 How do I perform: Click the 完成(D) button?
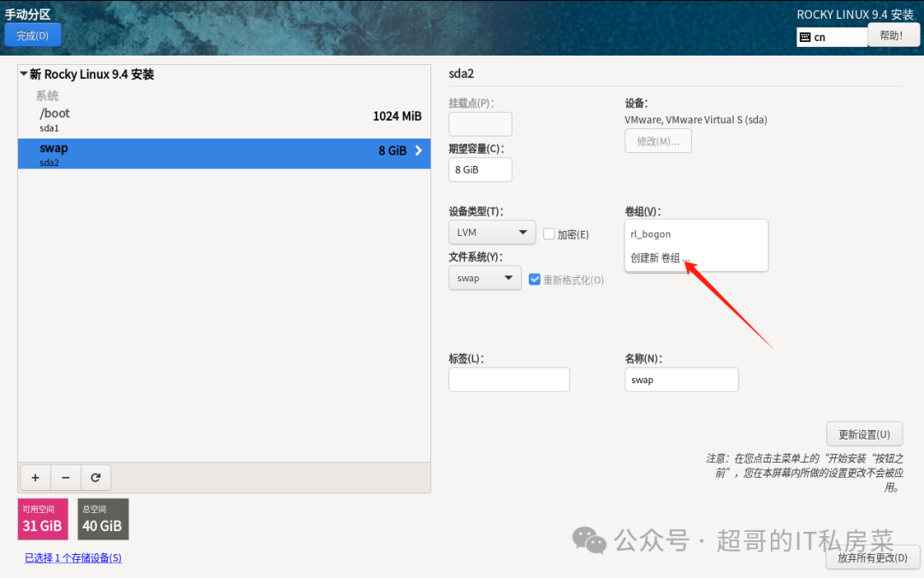(x=33, y=35)
